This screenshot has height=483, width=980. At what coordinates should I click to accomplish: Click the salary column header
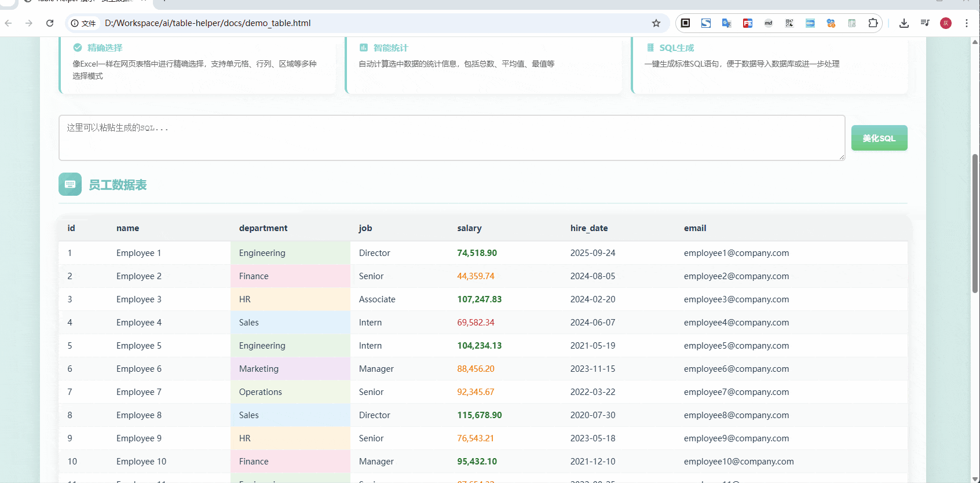click(469, 228)
